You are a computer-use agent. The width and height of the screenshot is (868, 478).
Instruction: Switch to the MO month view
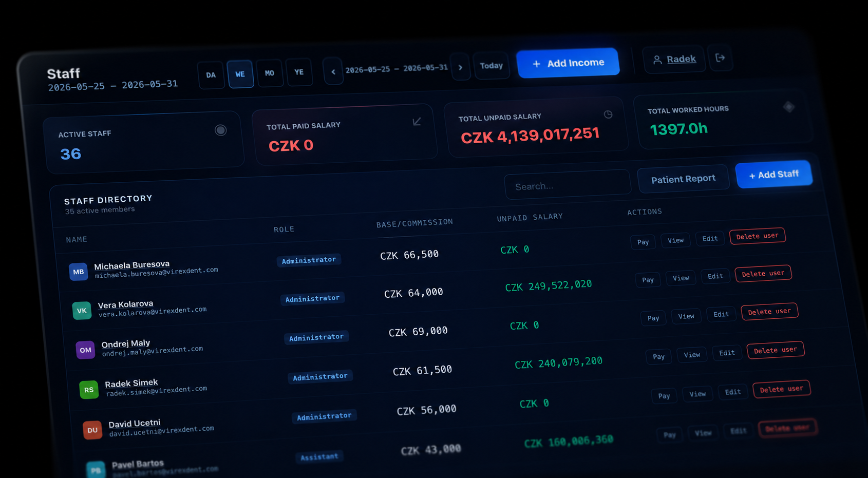[270, 73]
